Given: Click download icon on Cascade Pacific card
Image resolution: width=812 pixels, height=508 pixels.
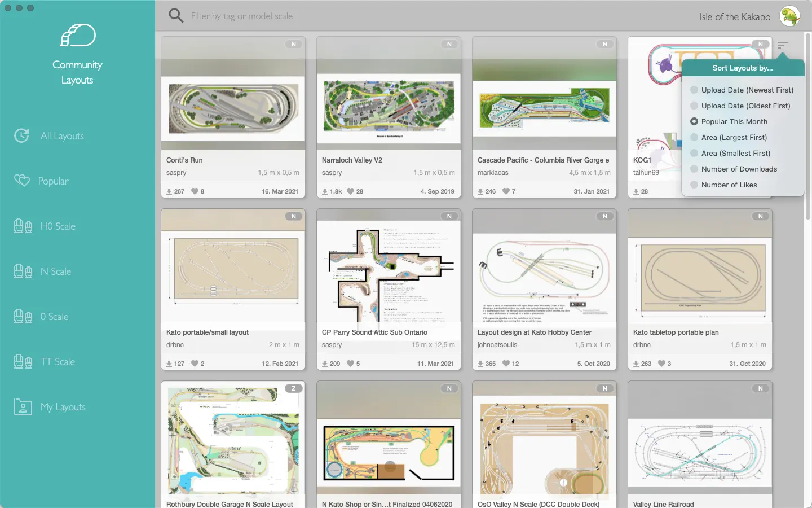Looking at the screenshot, I should (480, 191).
